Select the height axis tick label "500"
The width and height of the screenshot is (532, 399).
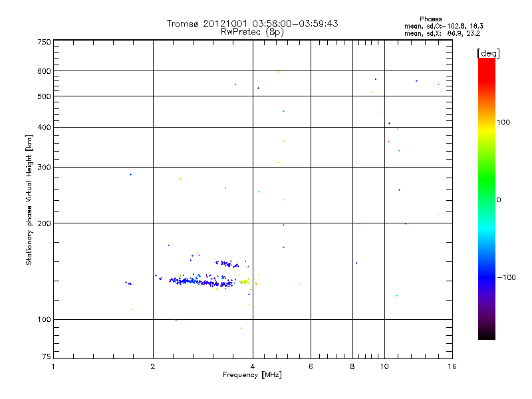(45, 96)
